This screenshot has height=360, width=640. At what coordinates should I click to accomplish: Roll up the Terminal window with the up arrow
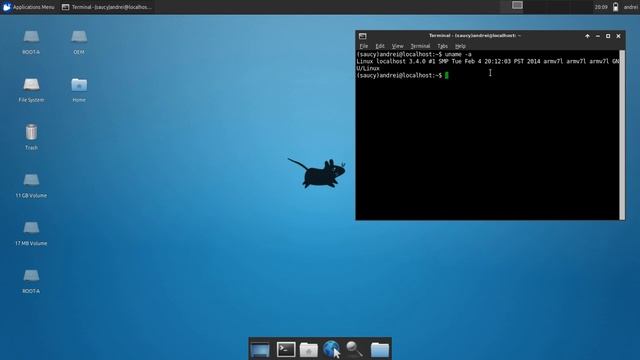pos(587,36)
